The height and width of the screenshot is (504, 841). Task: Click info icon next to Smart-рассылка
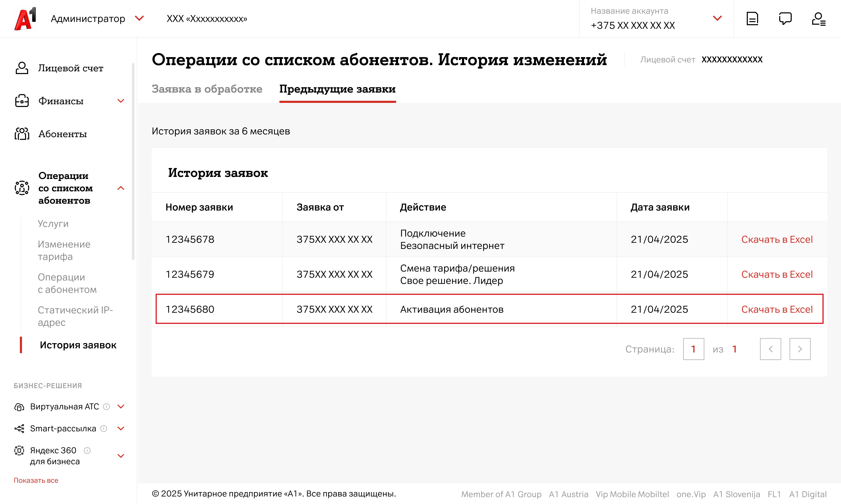[104, 429]
